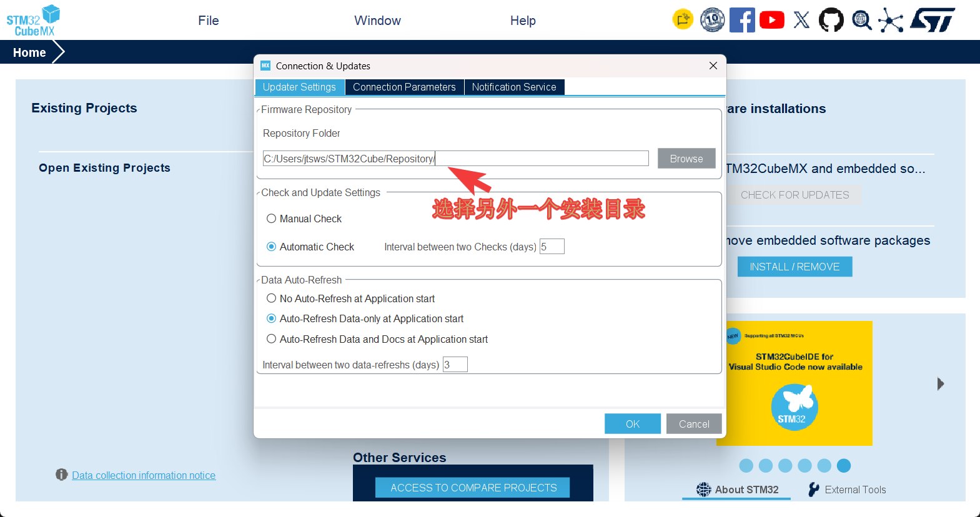The height and width of the screenshot is (517, 980).
Task: Select the fourth carousel page dot
Action: click(804, 465)
